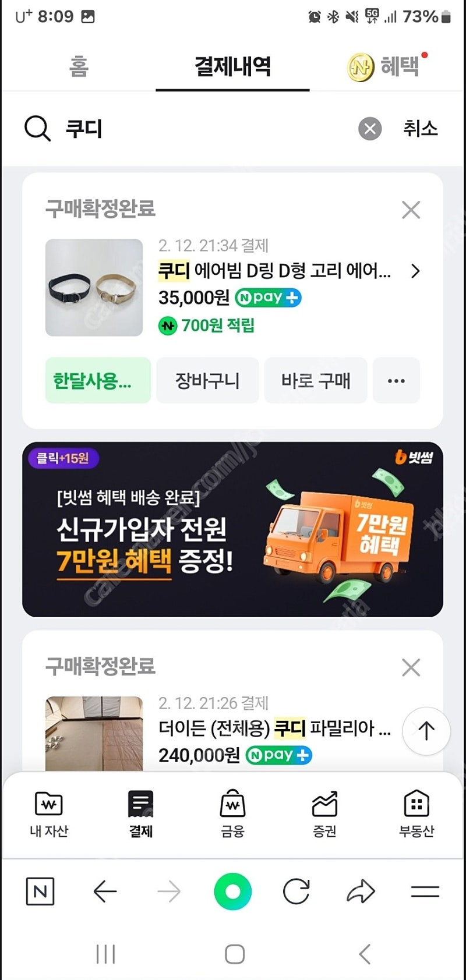Open the D-ring belt product thumbnail
This screenshot has width=466, height=980.
pyautogui.click(x=94, y=288)
